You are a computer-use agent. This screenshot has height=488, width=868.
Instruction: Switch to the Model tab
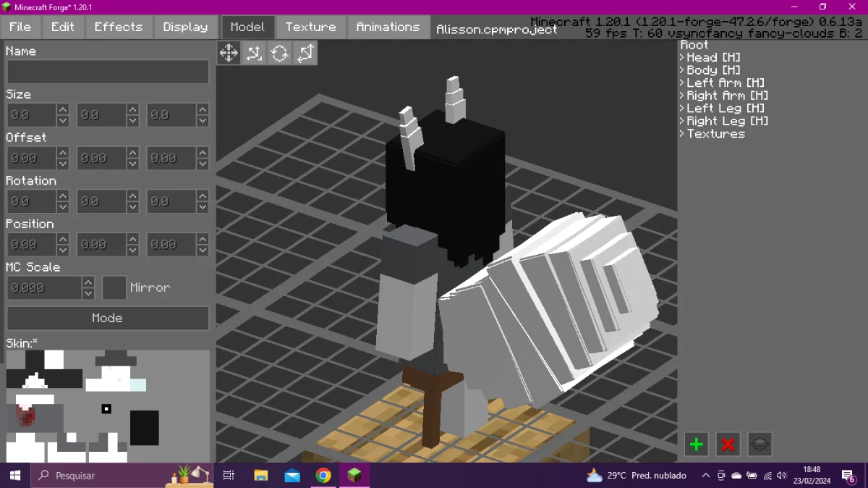247,27
